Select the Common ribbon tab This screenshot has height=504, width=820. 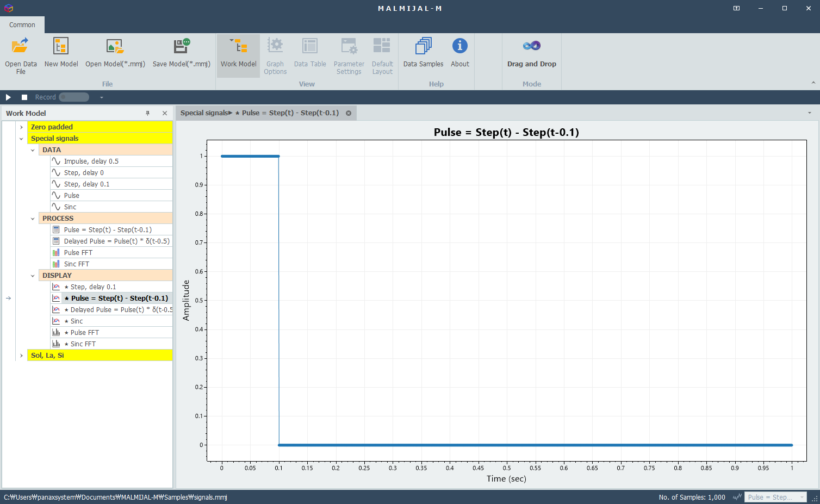tap(22, 25)
